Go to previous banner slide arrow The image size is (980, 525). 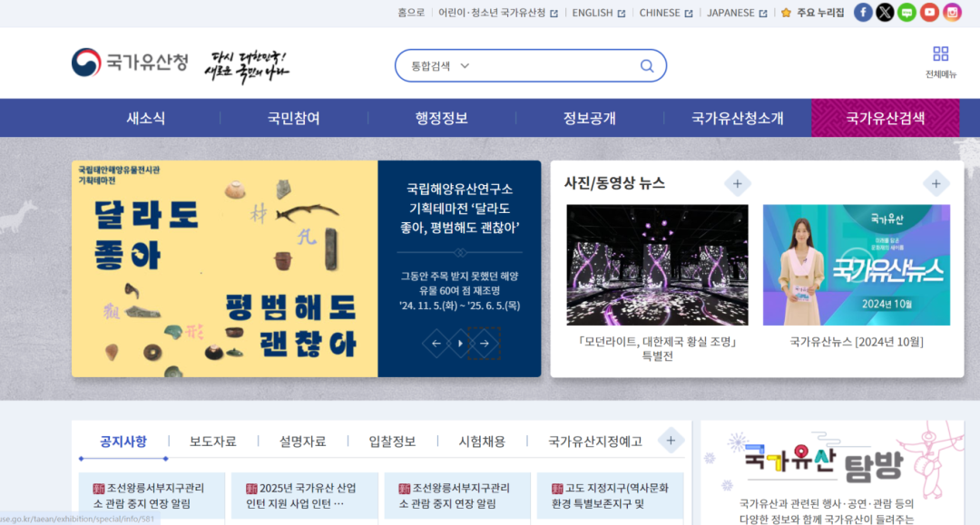pos(436,344)
